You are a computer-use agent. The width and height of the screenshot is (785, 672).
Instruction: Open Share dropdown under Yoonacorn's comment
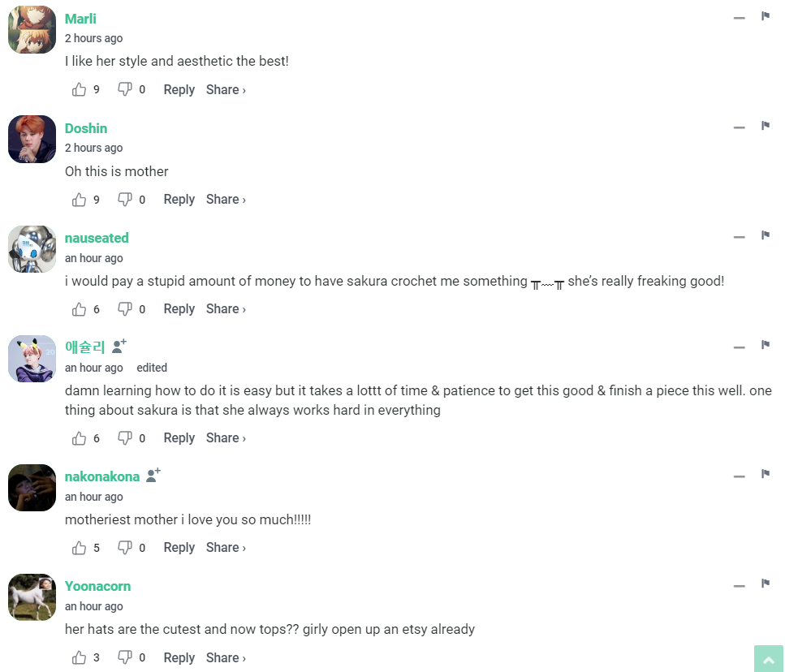(225, 657)
